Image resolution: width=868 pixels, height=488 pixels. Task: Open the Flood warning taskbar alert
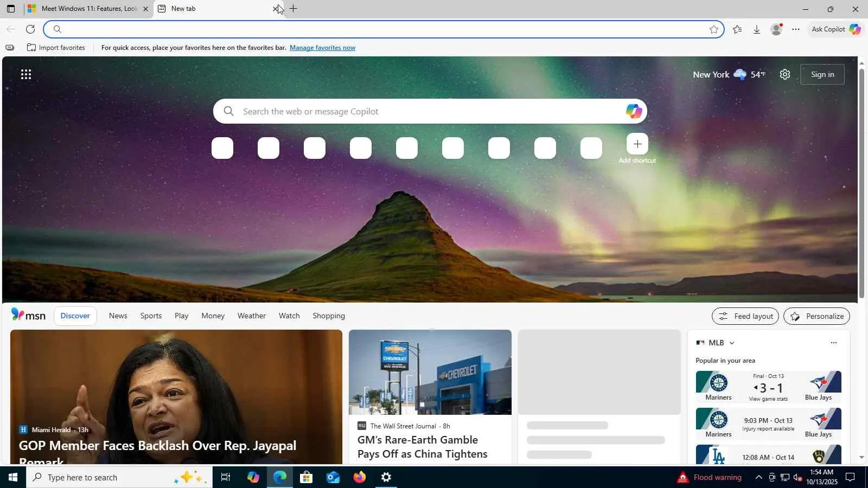(709, 477)
